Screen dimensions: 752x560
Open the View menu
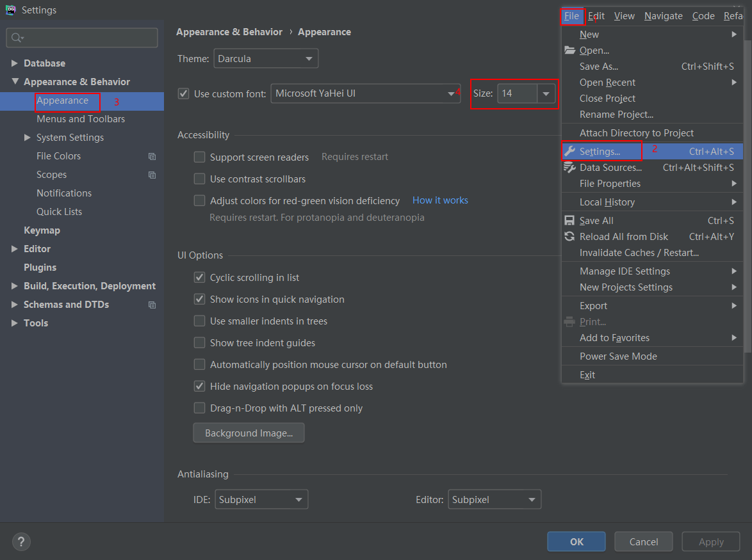click(625, 16)
